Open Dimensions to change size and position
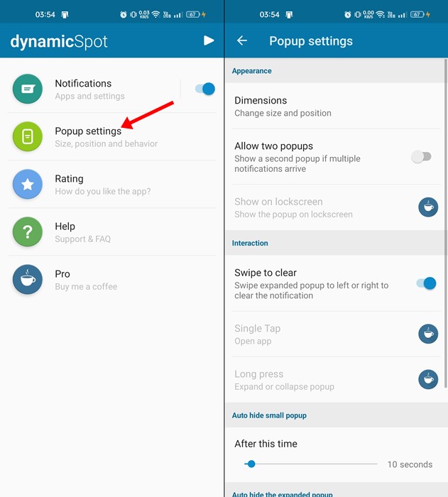448x497 pixels. tap(336, 106)
